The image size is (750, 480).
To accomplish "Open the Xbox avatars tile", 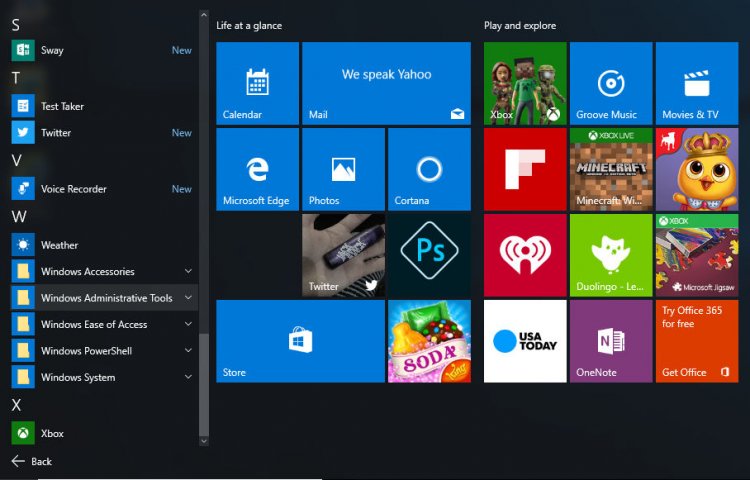I will point(525,83).
